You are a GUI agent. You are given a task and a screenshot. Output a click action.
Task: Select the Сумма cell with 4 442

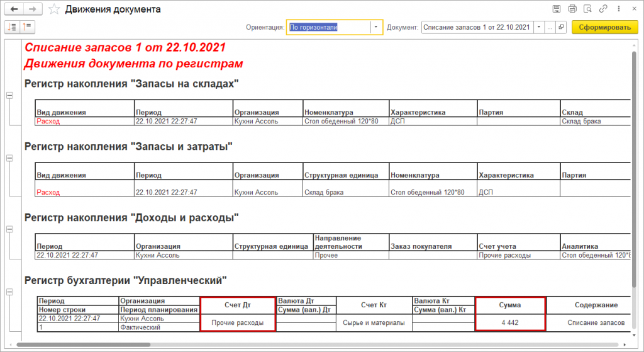[510, 323]
